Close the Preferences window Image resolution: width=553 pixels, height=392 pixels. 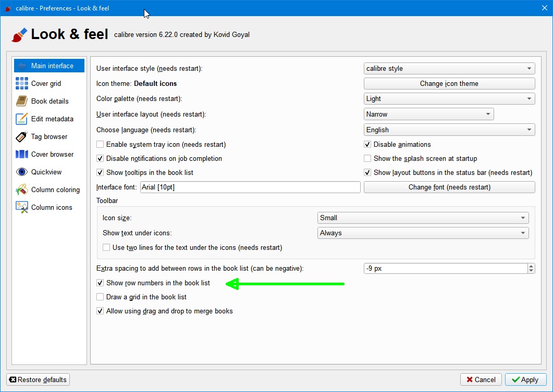point(545,8)
